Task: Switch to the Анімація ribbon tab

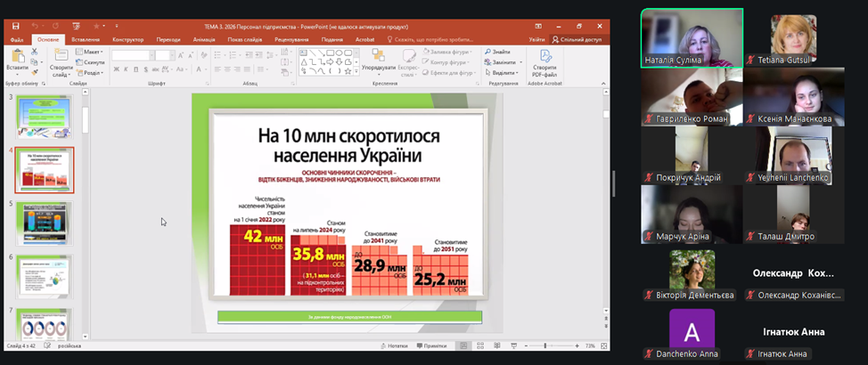Action: pos(203,39)
